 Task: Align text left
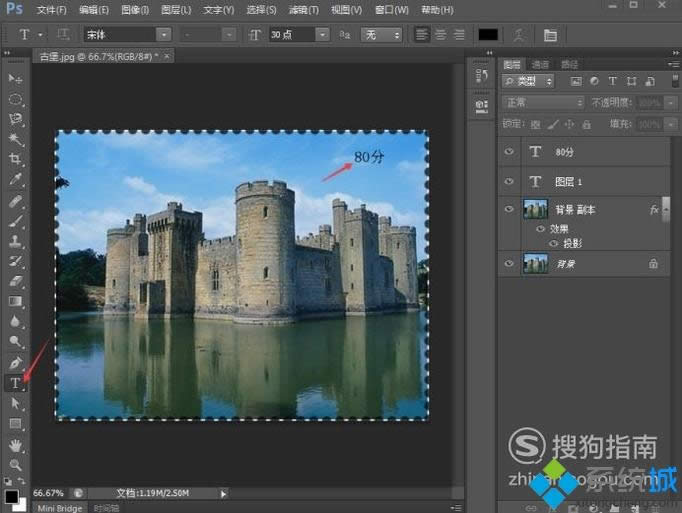click(x=421, y=34)
